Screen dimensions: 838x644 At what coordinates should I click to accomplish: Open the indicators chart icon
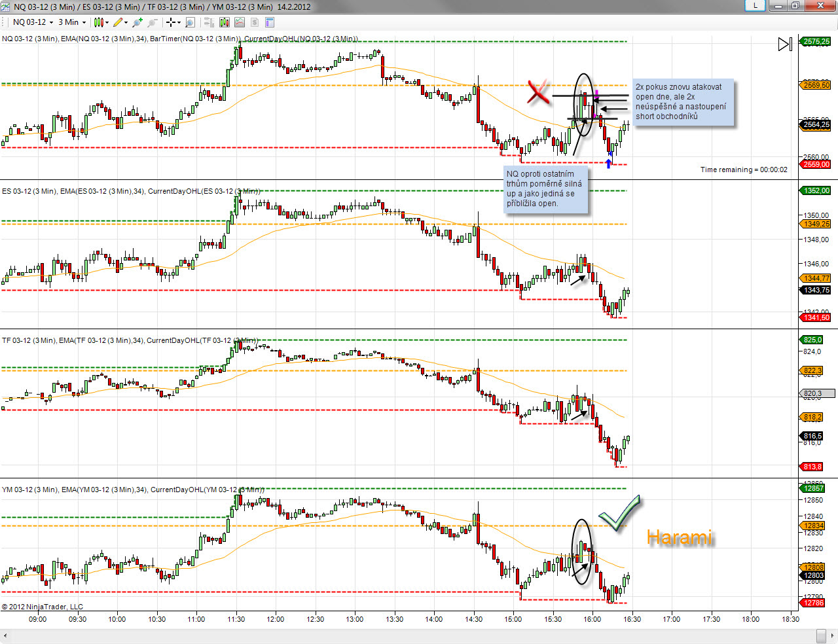(240, 22)
